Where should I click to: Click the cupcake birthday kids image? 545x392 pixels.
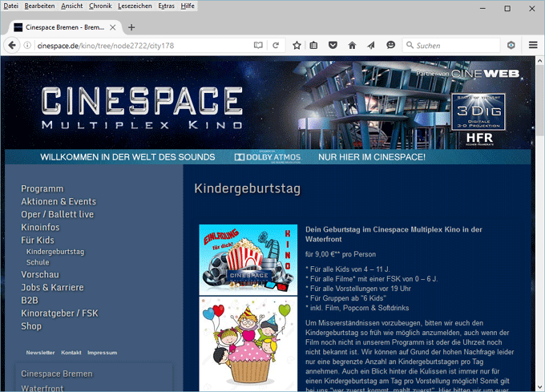[248, 344]
